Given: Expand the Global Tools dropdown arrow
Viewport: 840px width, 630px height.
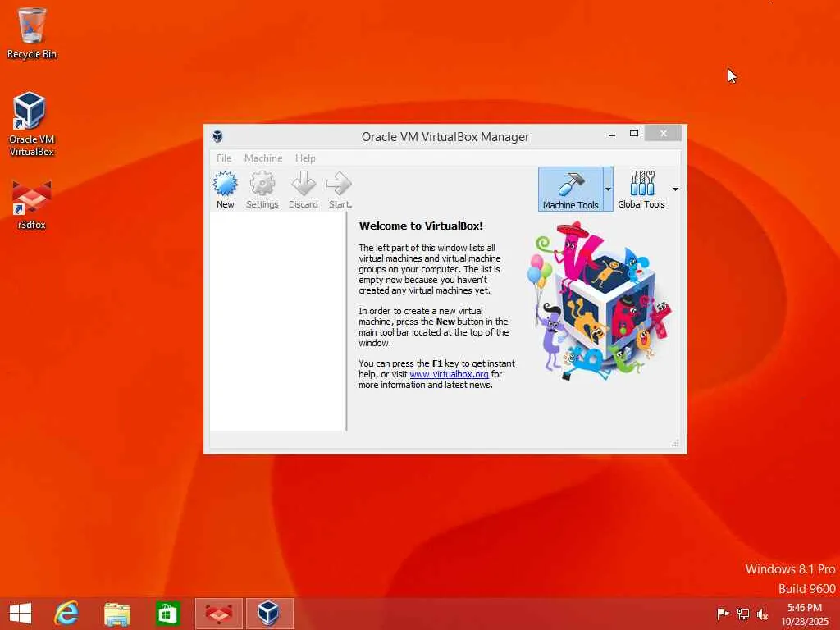Looking at the screenshot, I should point(676,189).
